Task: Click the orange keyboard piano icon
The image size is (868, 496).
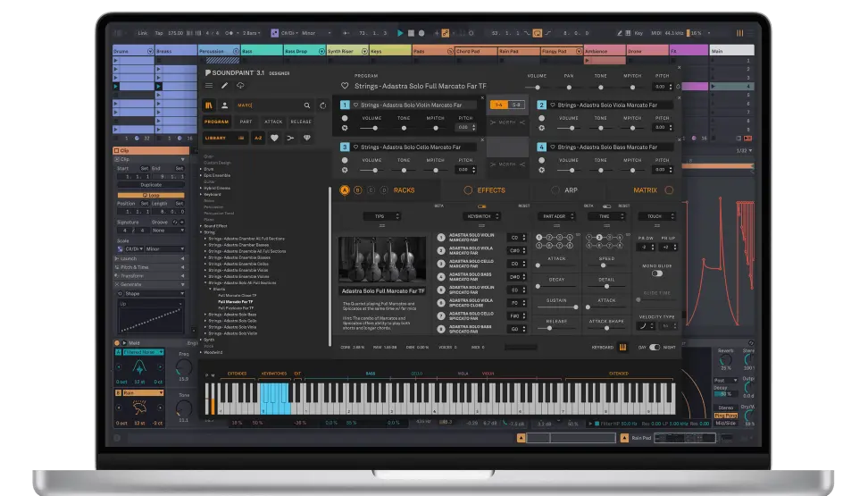Action: click(622, 347)
